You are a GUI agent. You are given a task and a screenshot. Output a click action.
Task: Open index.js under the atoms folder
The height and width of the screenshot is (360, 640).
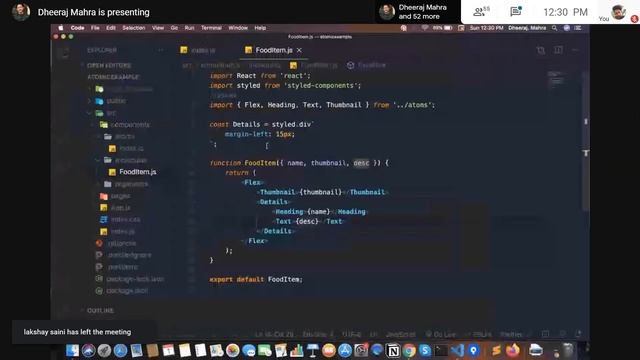[x=126, y=149]
